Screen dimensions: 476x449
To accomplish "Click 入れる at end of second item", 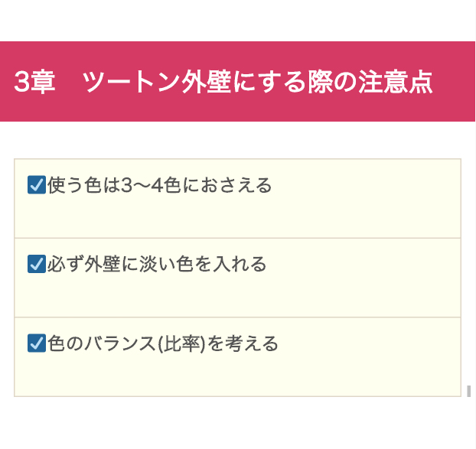I will pos(240,264).
